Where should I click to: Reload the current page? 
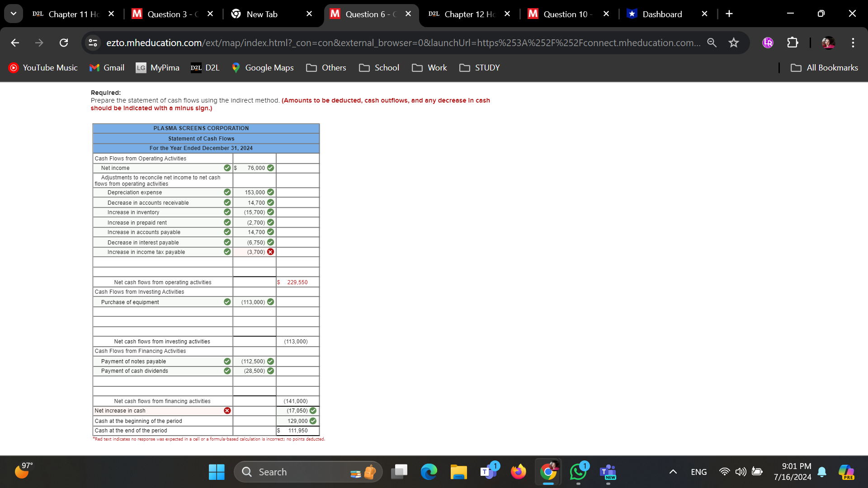click(64, 42)
